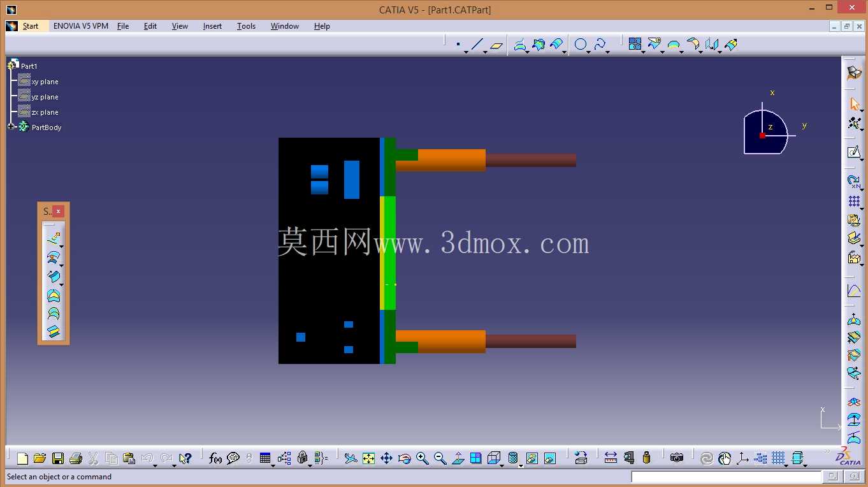Select the Plane tool in the top toolbar
The height and width of the screenshot is (487, 868).
click(x=496, y=45)
